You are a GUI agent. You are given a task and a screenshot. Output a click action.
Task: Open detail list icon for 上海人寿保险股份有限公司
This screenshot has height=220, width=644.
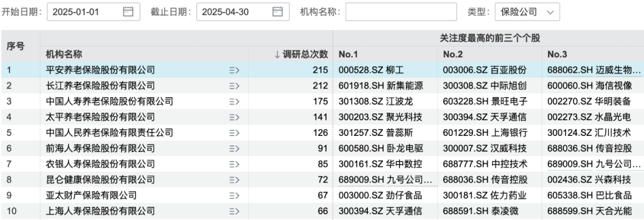[234, 211]
